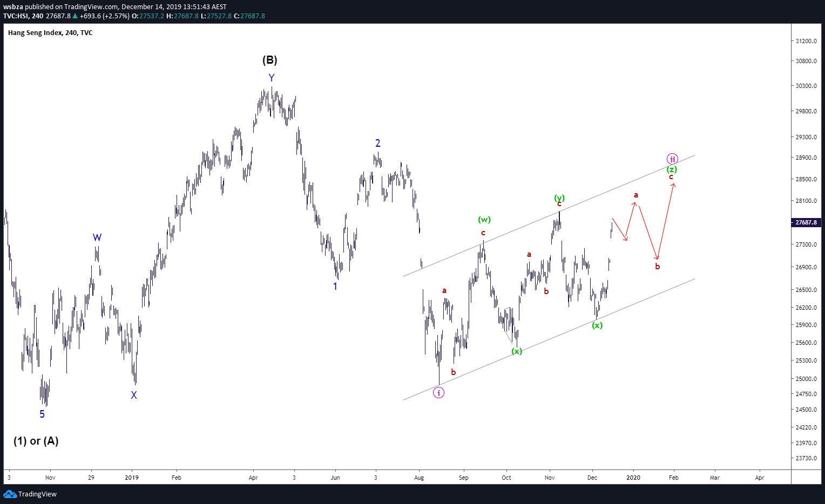Click the '23970.0' price axis label
This screenshot has height=504, width=825.
[x=806, y=443]
